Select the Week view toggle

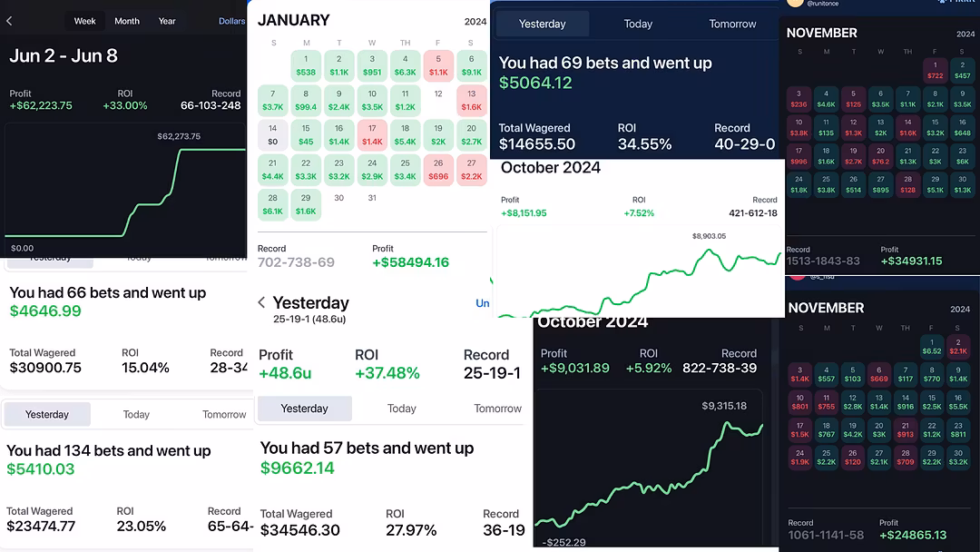[x=85, y=21]
